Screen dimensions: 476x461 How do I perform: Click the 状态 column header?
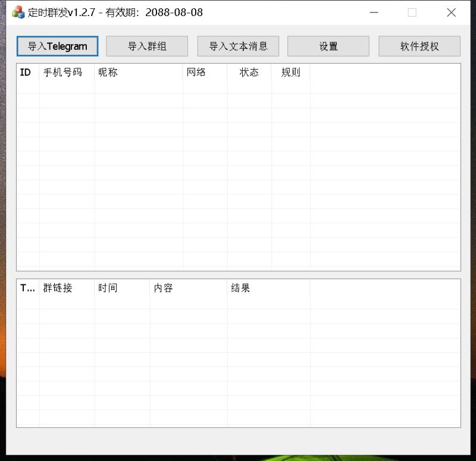point(249,73)
